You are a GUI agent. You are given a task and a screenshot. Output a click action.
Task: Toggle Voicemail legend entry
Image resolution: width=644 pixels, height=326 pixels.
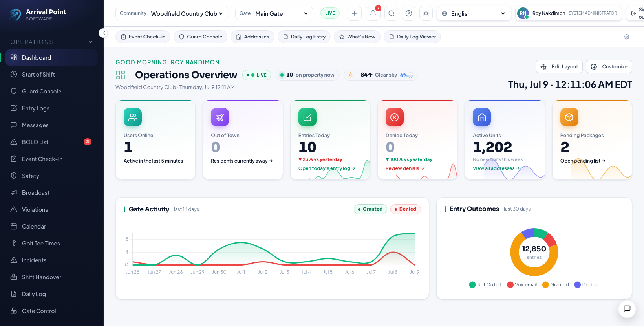click(522, 285)
